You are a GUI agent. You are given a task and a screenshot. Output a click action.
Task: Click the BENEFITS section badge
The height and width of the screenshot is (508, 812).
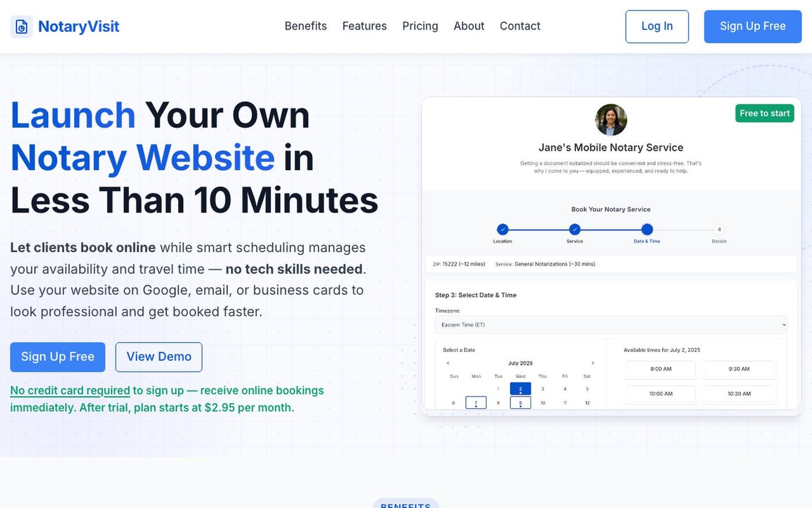click(x=405, y=504)
